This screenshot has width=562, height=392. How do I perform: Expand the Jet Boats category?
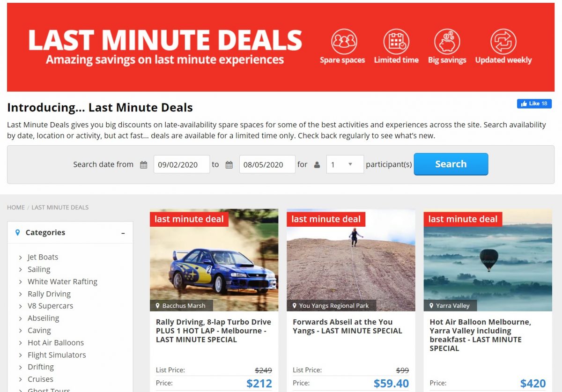pos(21,258)
